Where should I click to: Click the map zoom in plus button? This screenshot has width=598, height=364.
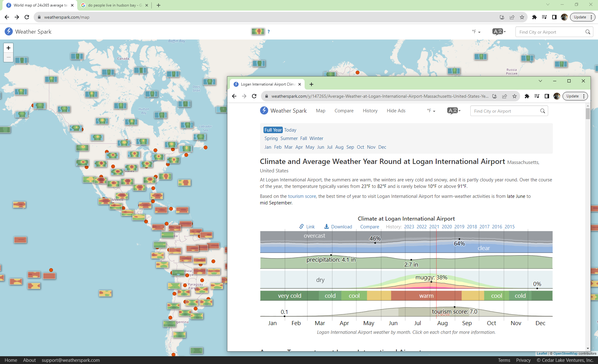click(x=8, y=48)
